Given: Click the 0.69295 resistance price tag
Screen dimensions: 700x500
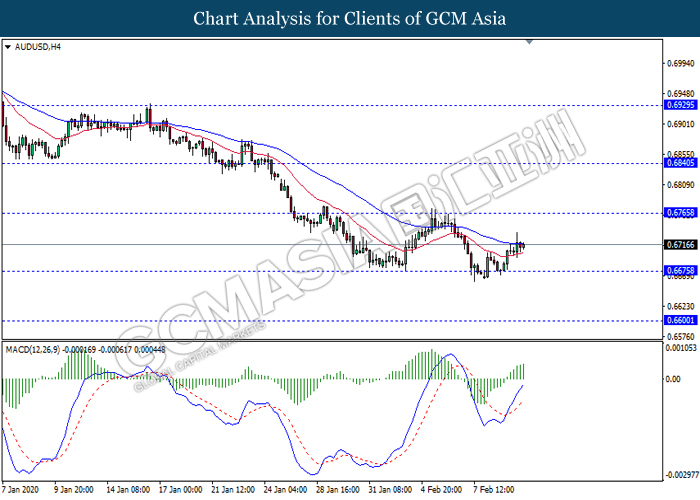Looking at the screenshot, I should (x=680, y=104).
